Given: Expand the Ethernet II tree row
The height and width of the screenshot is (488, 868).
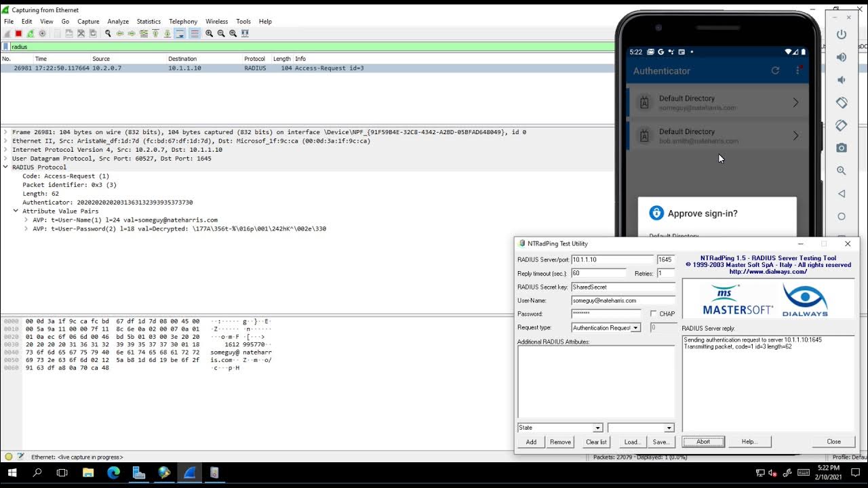Looking at the screenshot, I should click(x=6, y=141).
